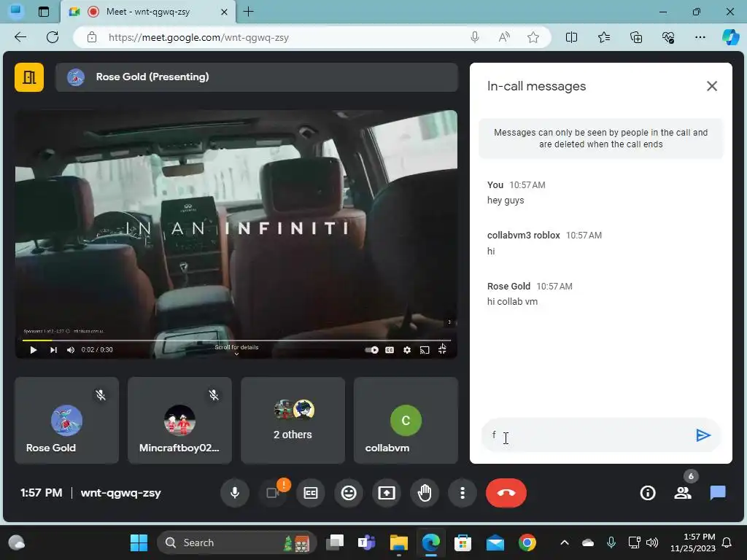Screen dimensions: 747x560
Task: Toggle the microphone in Meet's call controls
Action: tap(234, 493)
